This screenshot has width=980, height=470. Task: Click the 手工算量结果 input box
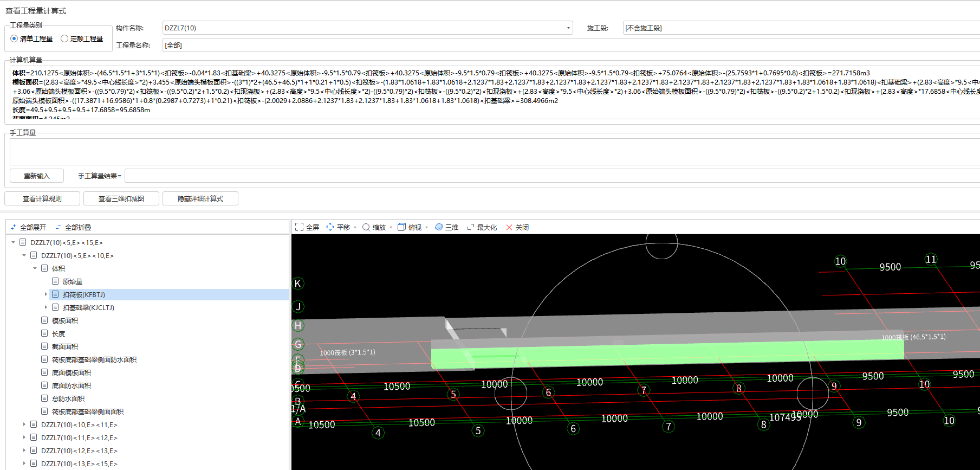point(552,176)
